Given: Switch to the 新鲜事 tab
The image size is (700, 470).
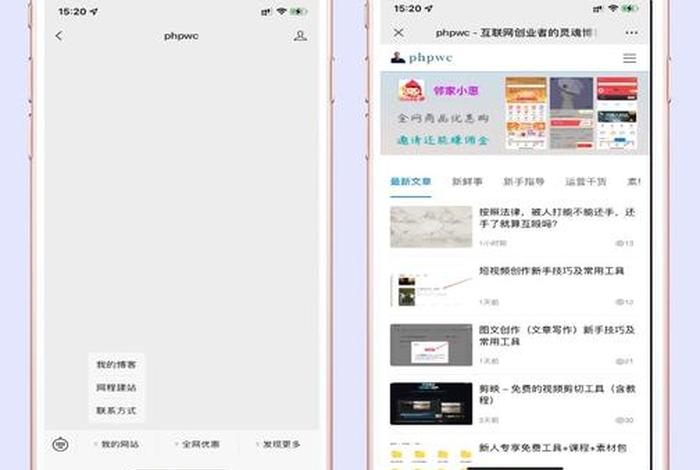Looking at the screenshot, I should click(x=467, y=182).
